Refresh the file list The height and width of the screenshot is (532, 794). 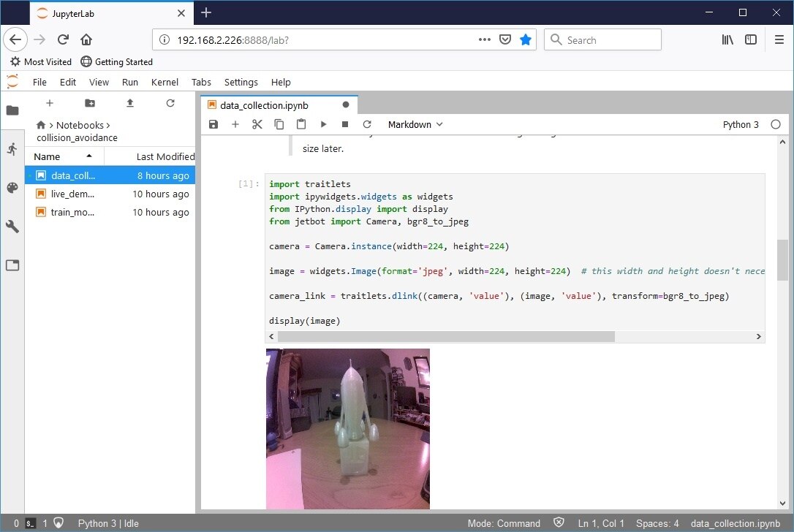(170, 103)
